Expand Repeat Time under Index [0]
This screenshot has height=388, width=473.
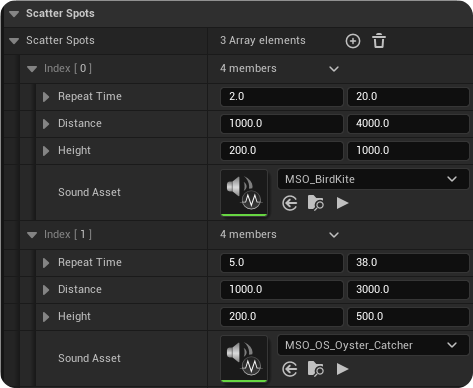46,97
